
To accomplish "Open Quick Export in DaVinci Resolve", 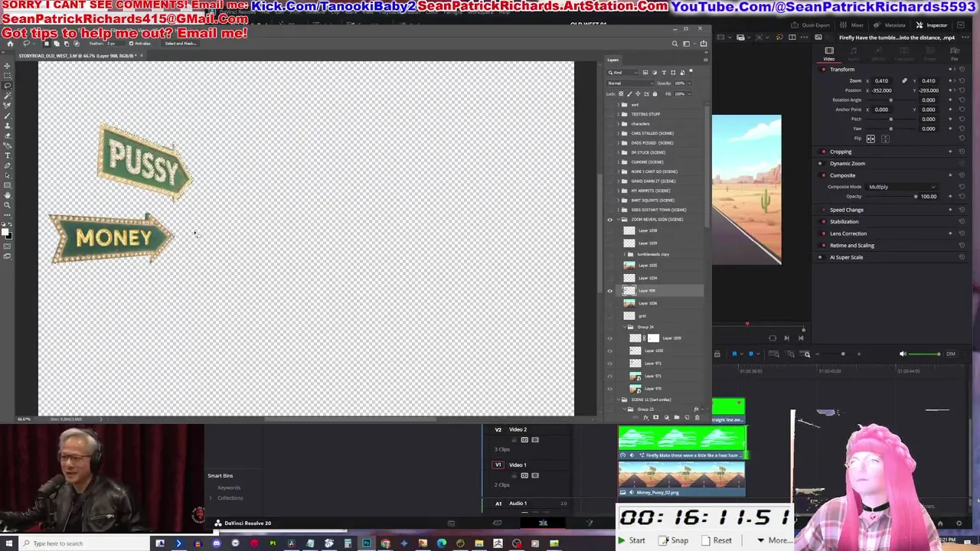I will 812,25.
